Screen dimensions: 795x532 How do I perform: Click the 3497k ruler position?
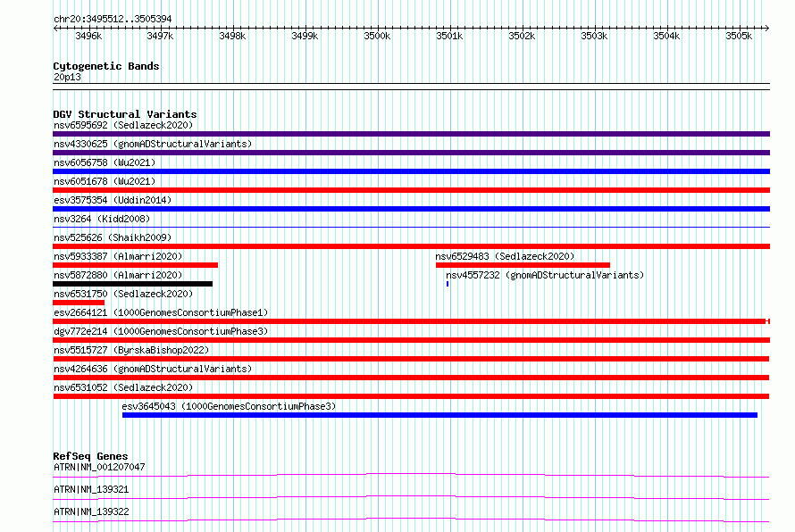tap(160, 36)
